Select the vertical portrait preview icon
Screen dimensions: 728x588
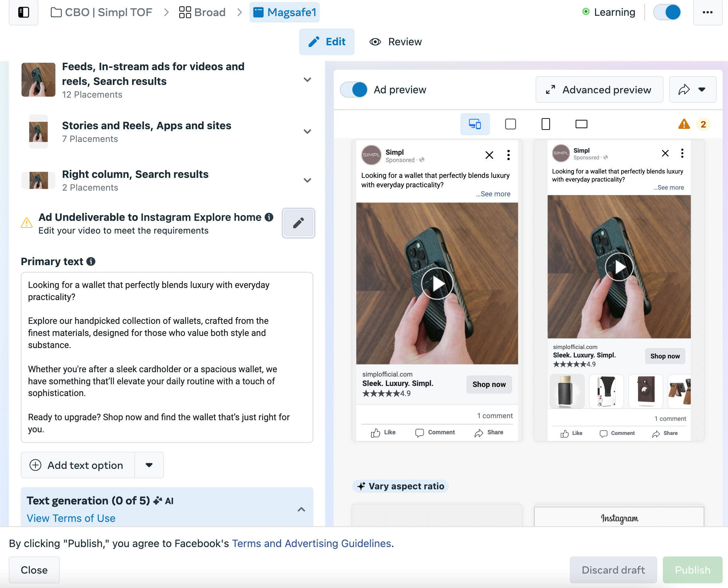click(546, 124)
